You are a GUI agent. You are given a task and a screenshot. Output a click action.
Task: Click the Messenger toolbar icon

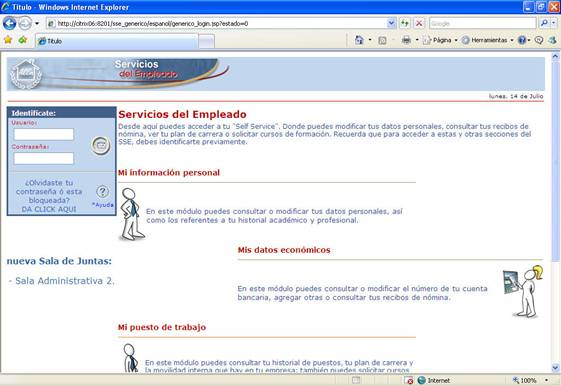[552, 40]
